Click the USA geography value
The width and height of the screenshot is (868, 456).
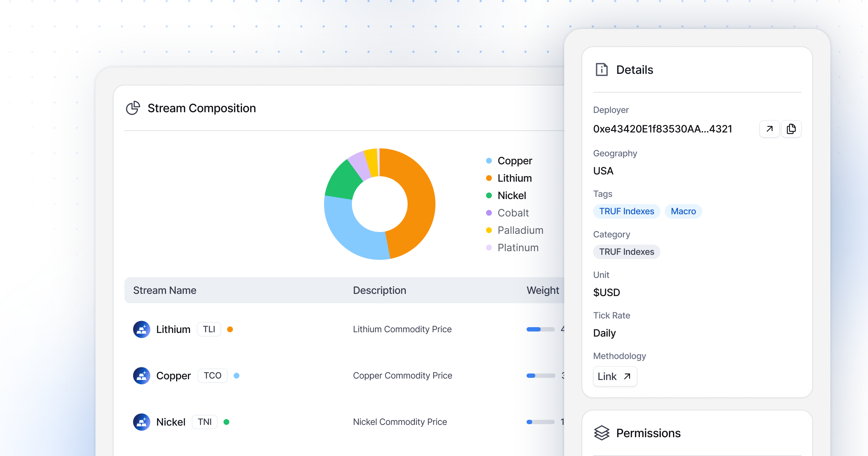[x=603, y=171]
